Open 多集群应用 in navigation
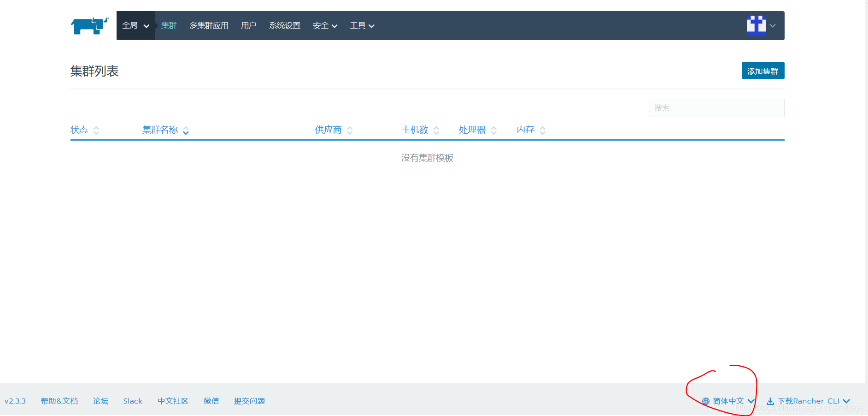Screen dimensions: 868x416 point(209,26)
